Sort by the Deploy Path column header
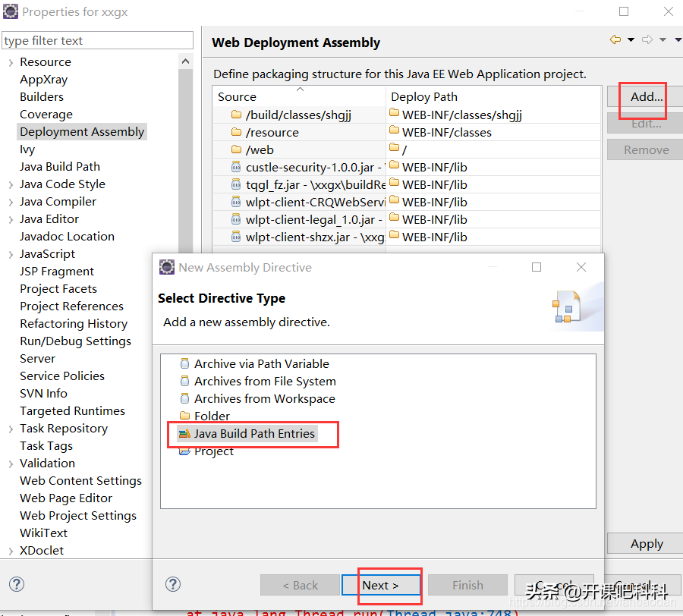The width and height of the screenshot is (683, 616). [493, 96]
